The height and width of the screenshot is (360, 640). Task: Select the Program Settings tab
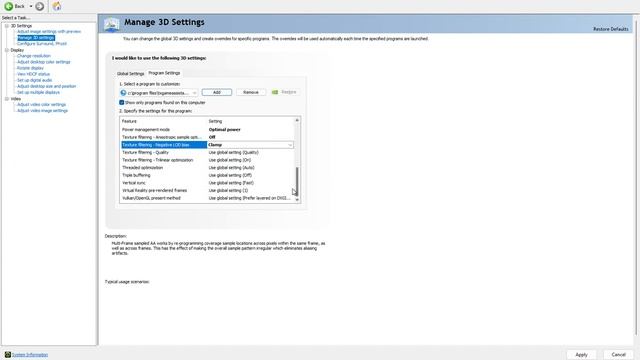(164, 73)
